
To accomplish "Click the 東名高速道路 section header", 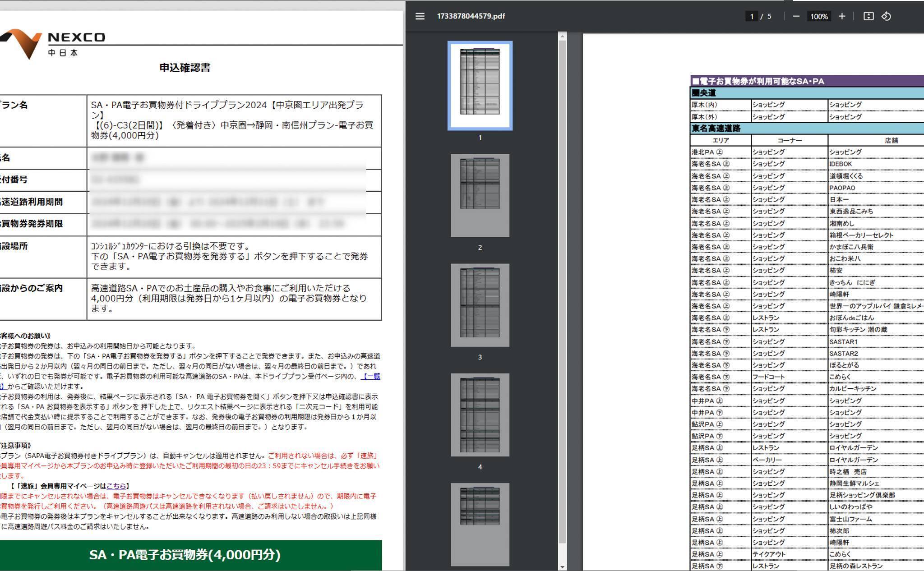I will (808, 129).
